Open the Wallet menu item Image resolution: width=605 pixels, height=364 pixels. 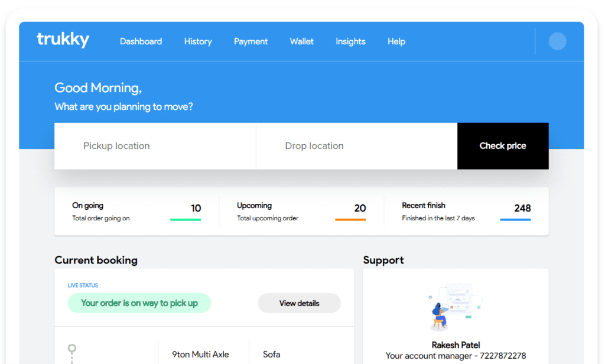coord(302,41)
